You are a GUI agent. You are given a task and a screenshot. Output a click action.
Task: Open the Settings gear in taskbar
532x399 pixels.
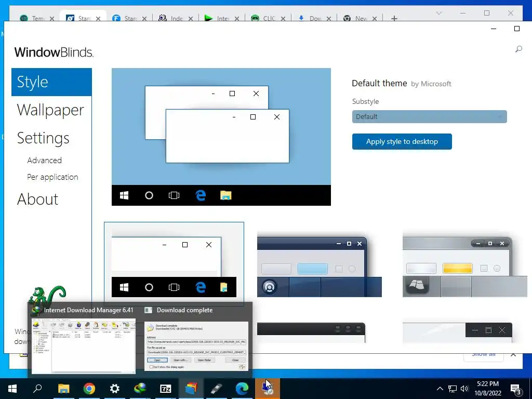[115, 389]
